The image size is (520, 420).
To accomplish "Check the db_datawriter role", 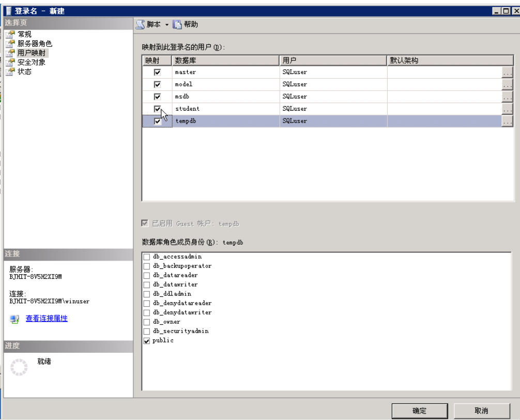I will pos(147,284).
